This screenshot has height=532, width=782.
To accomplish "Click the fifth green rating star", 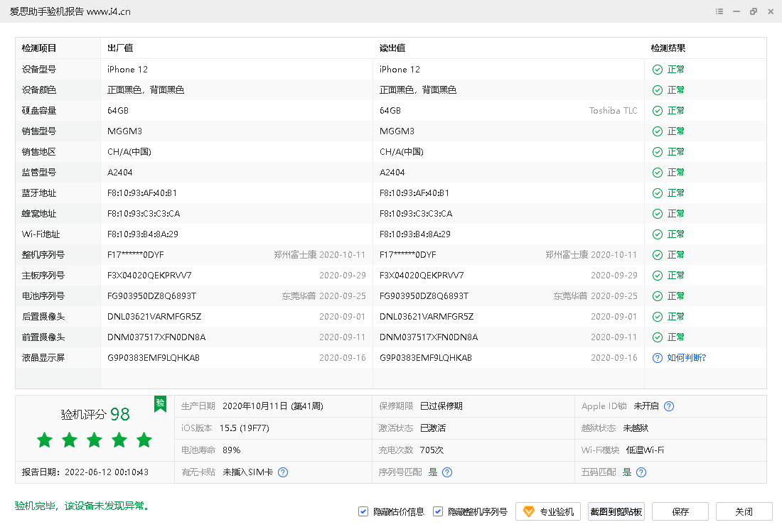I will pos(144,440).
